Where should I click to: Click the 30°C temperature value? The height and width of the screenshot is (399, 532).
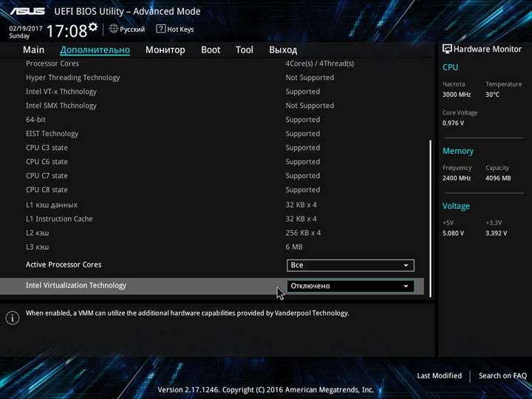(x=492, y=95)
